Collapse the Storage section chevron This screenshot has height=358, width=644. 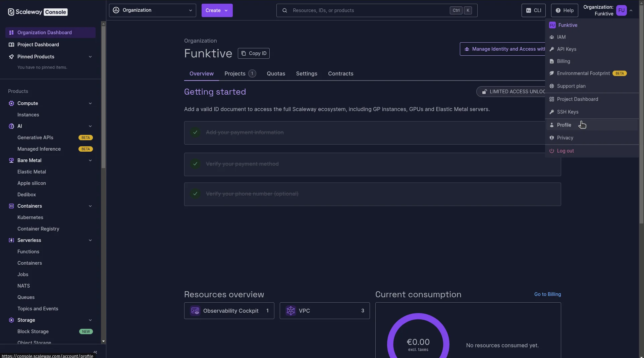point(90,320)
